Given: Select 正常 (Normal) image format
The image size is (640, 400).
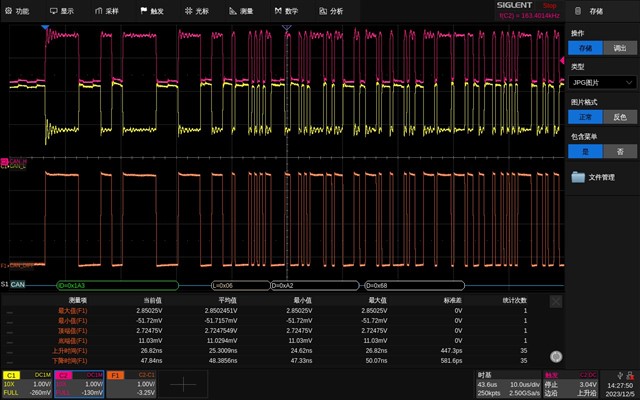Looking at the screenshot, I should pyautogui.click(x=585, y=116).
